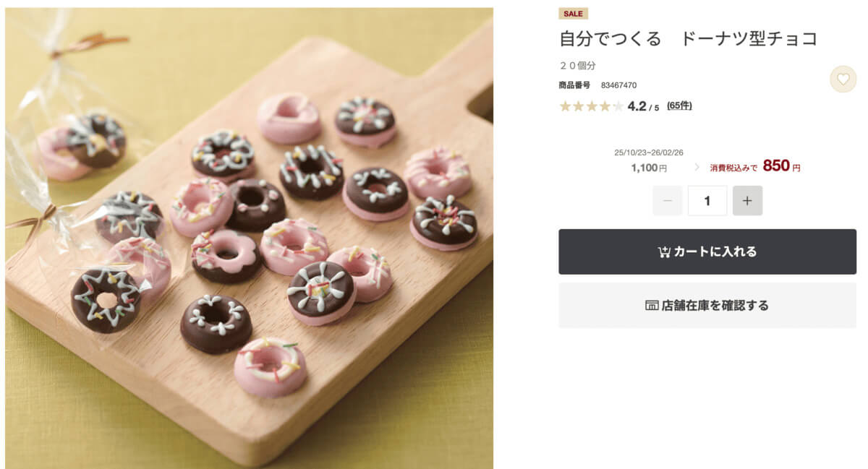Screen dimensions: 868x469
Task: Click the SALE badge
Action: tap(573, 13)
